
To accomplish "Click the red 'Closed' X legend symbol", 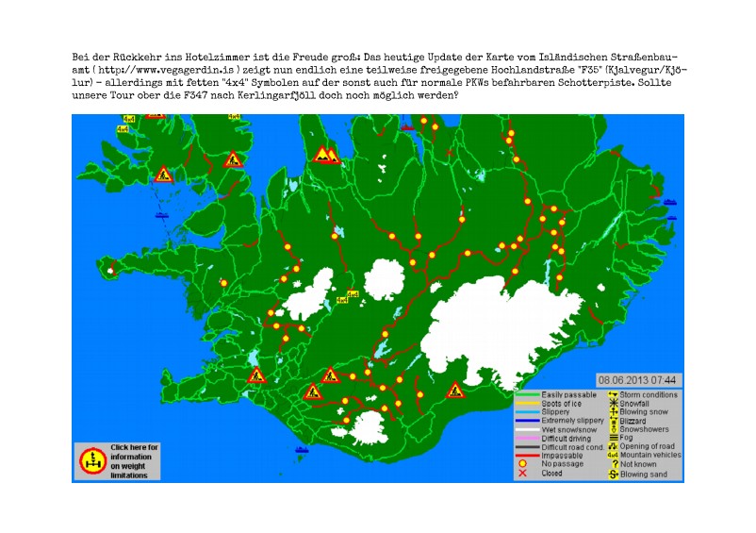I will (x=522, y=474).
